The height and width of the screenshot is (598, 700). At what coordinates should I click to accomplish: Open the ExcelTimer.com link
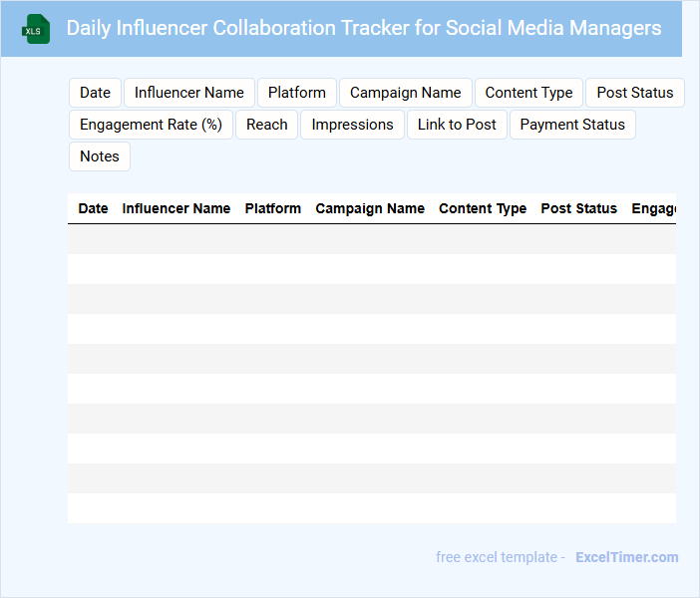pyautogui.click(x=626, y=557)
